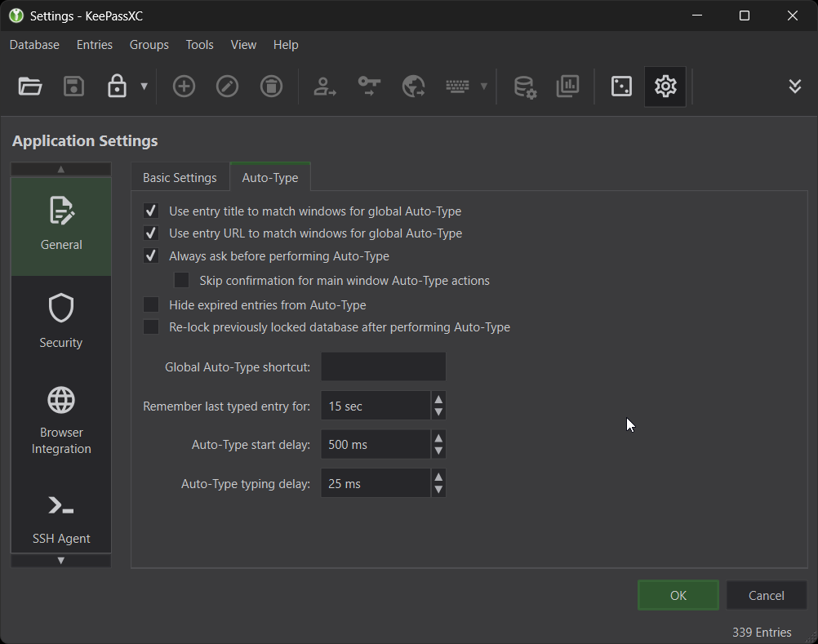This screenshot has width=818, height=644.
Task: Increase Auto-Type start delay value
Action: [x=438, y=438]
